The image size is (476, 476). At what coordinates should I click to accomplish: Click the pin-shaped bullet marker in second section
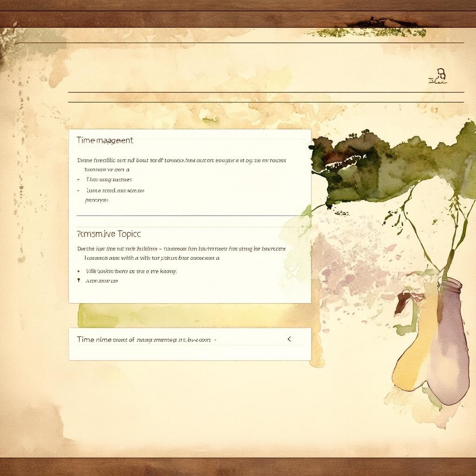(79, 281)
